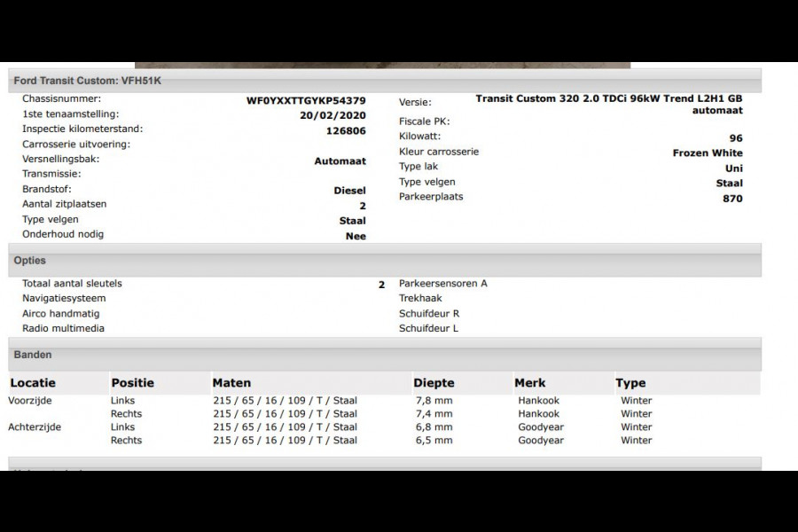The height and width of the screenshot is (532, 798).
Task: Select the Voorzijde row label
Action: click(x=32, y=401)
